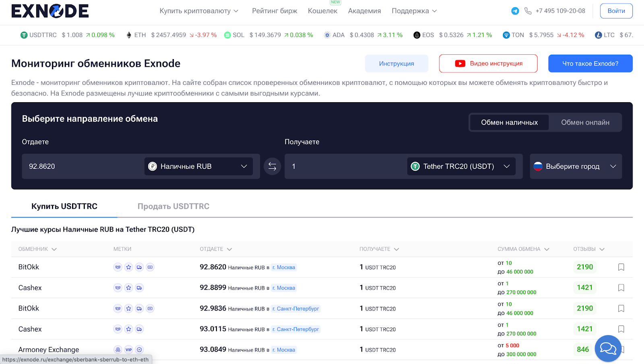Click the Отдаете amount field 92.8620

pyautogui.click(x=83, y=166)
